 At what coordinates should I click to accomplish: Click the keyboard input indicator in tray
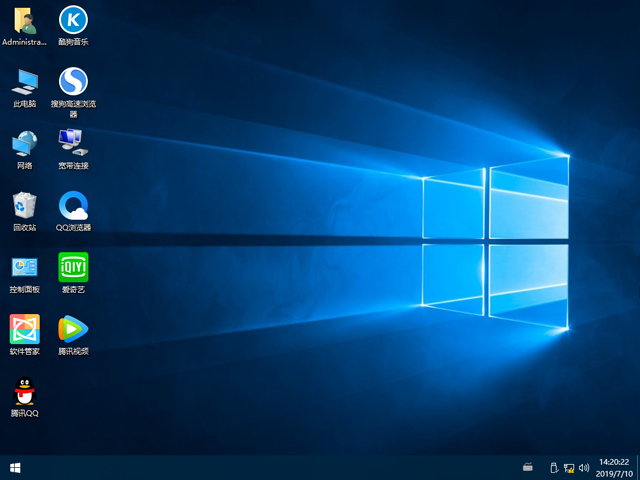coord(528,467)
